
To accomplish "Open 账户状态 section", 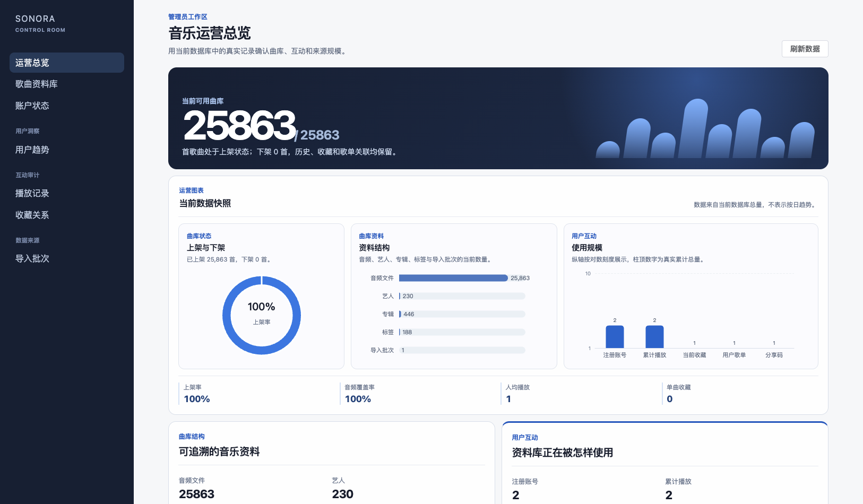I will 67,106.
